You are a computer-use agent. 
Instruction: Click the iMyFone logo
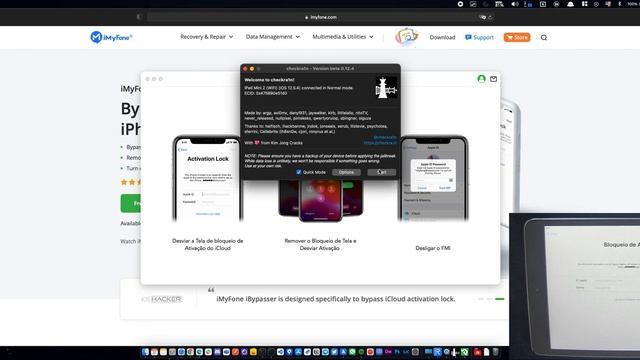tap(111, 37)
